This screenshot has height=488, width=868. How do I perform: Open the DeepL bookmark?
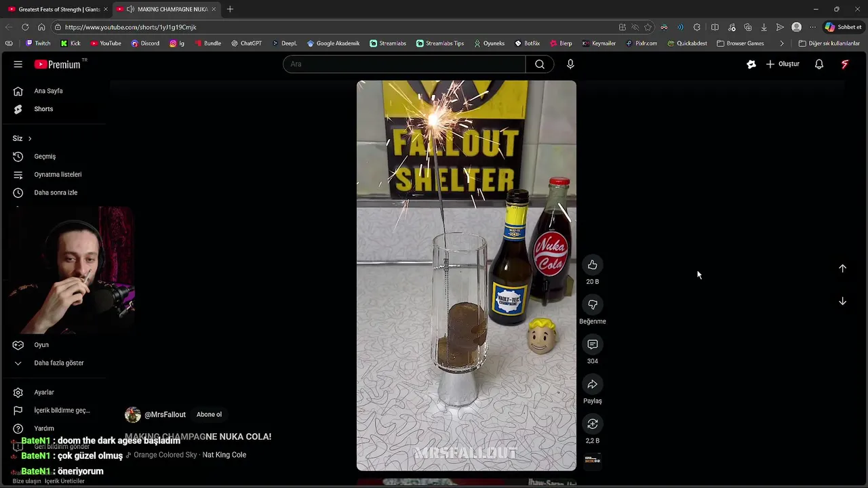284,43
